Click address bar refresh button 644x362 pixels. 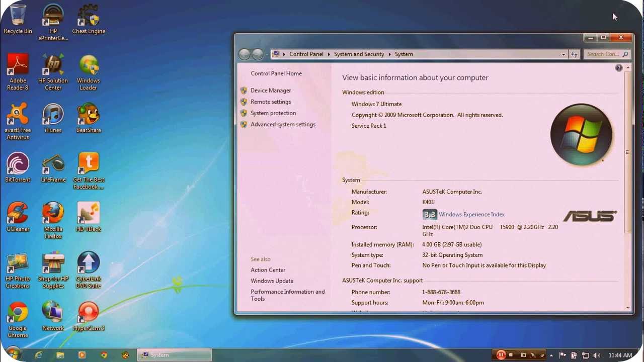[x=574, y=54]
